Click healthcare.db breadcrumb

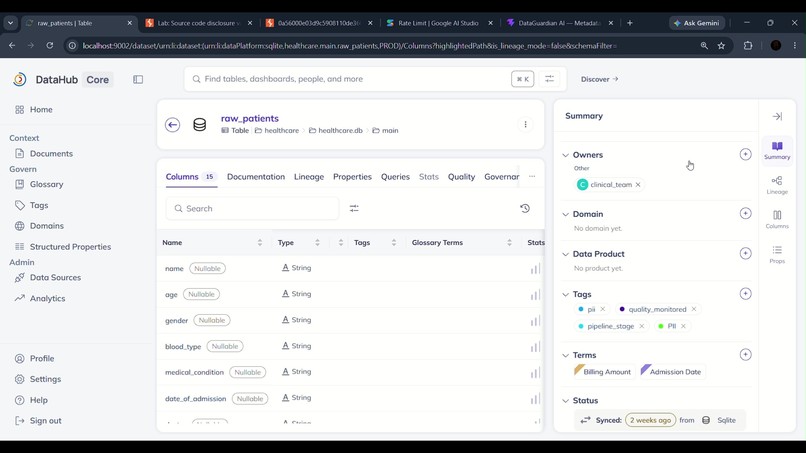click(336, 131)
